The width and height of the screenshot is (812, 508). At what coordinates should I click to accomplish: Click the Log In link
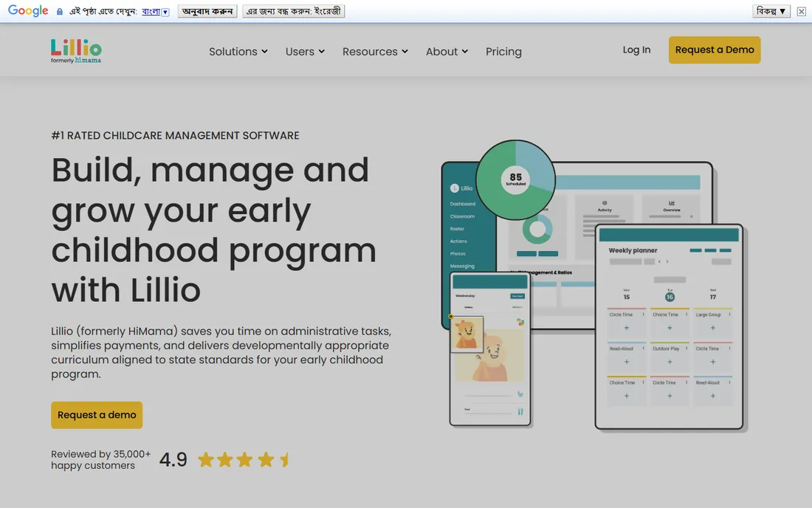pos(636,49)
